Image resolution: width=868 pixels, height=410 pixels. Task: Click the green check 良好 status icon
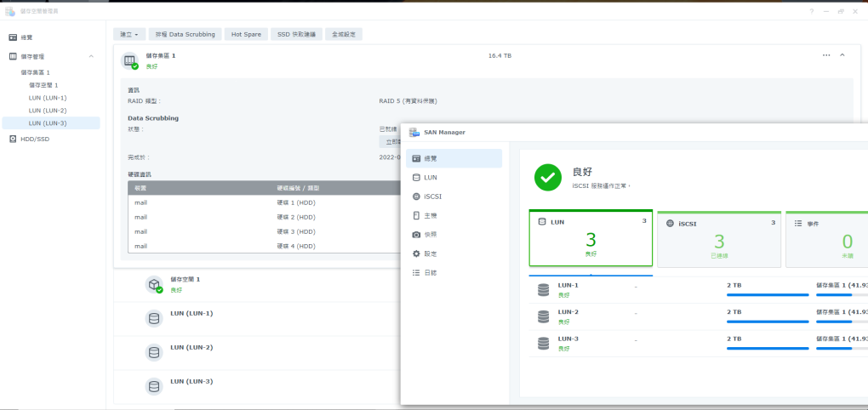pyautogui.click(x=548, y=177)
